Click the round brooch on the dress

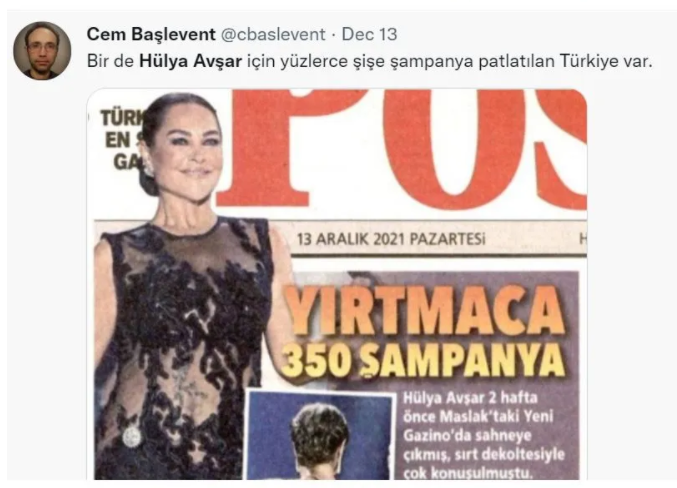click(x=132, y=437)
